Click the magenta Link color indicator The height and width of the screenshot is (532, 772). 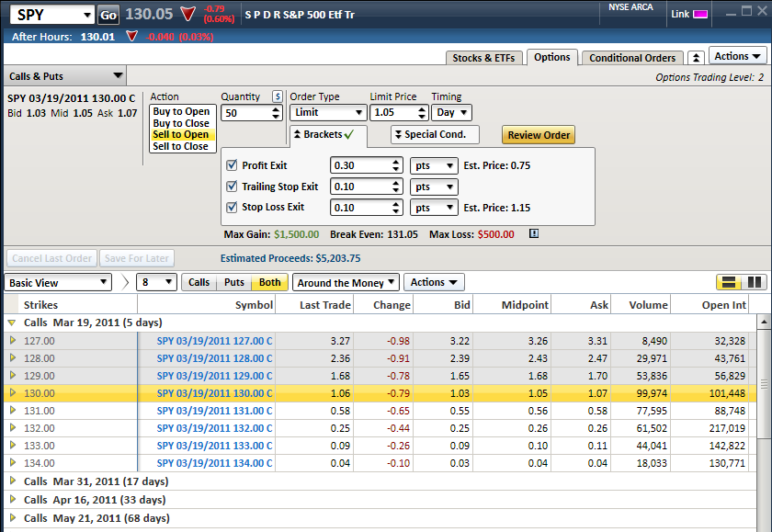click(700, 15)
